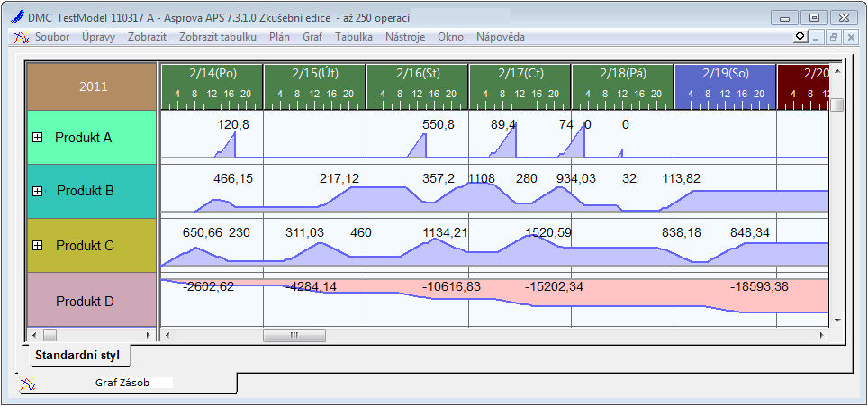Click the left pane scrollbar right arrow
The width and height of the screenshot is (868, 407).
(x=148, y=335)
